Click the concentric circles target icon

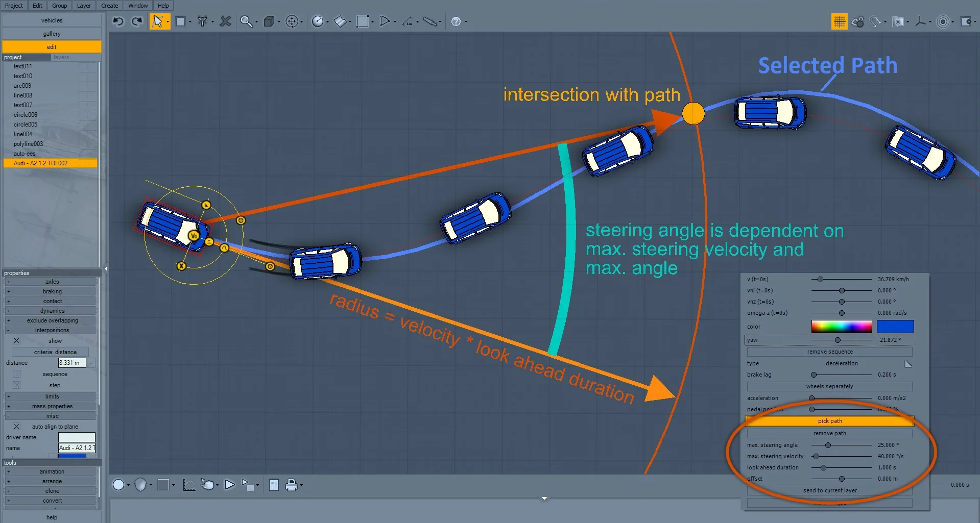[x=943, y=21]
